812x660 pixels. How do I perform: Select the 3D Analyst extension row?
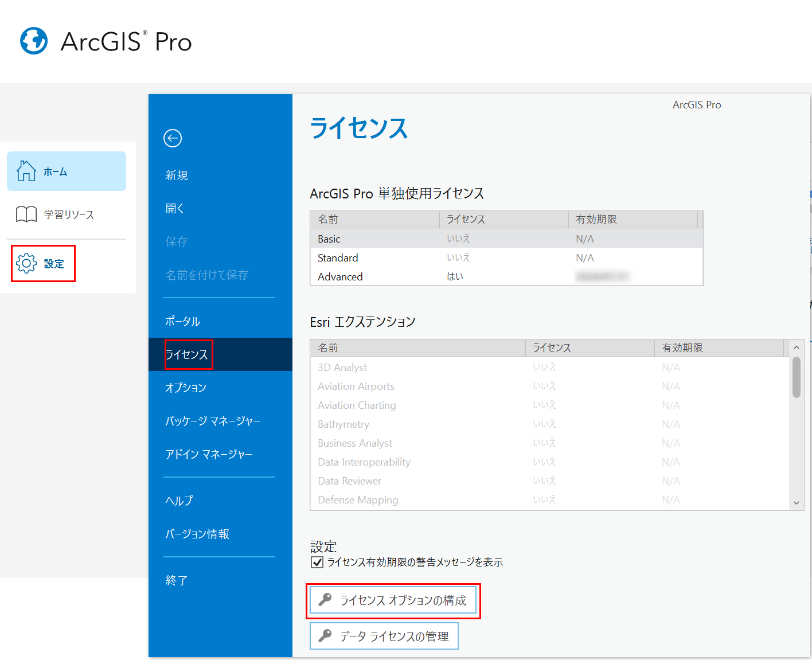pyautogui.click(x=549, y=367)
